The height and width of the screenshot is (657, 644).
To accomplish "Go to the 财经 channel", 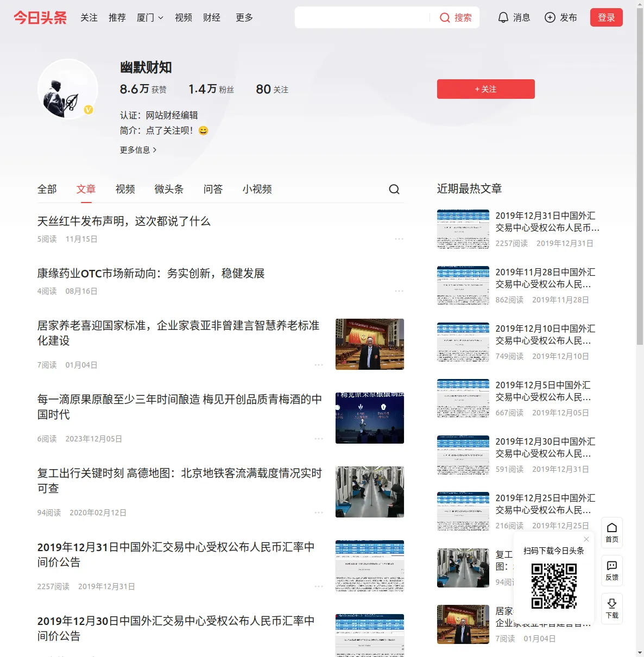I will coord(212,18).
